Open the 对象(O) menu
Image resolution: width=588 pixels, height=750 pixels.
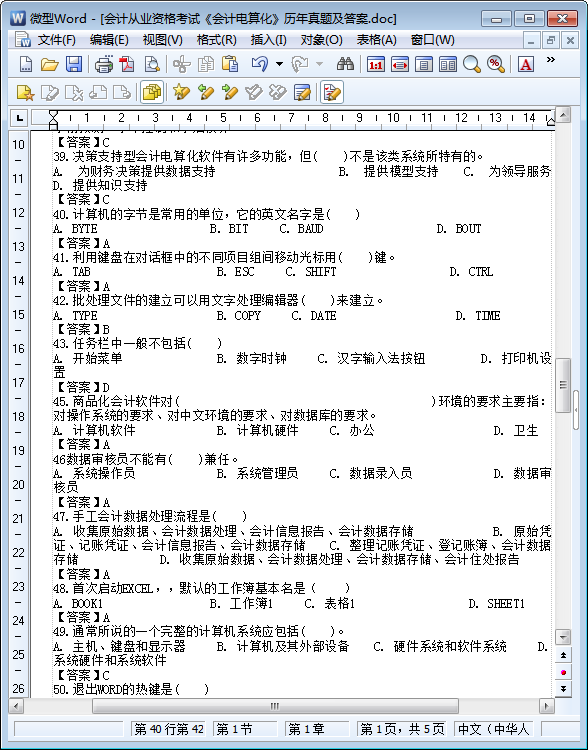click(x=322, y=40)
